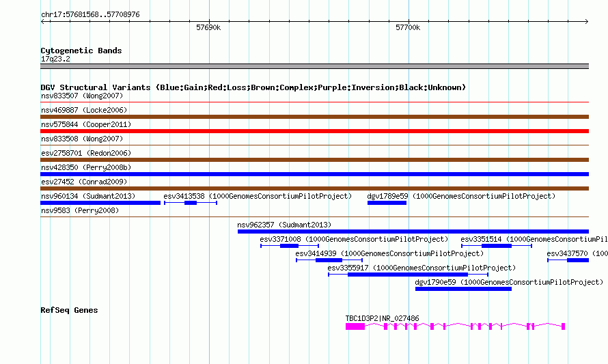Click the 57700k ruler tick label
The width and height of the screenshot is (608, 364).
pos(408,27)
